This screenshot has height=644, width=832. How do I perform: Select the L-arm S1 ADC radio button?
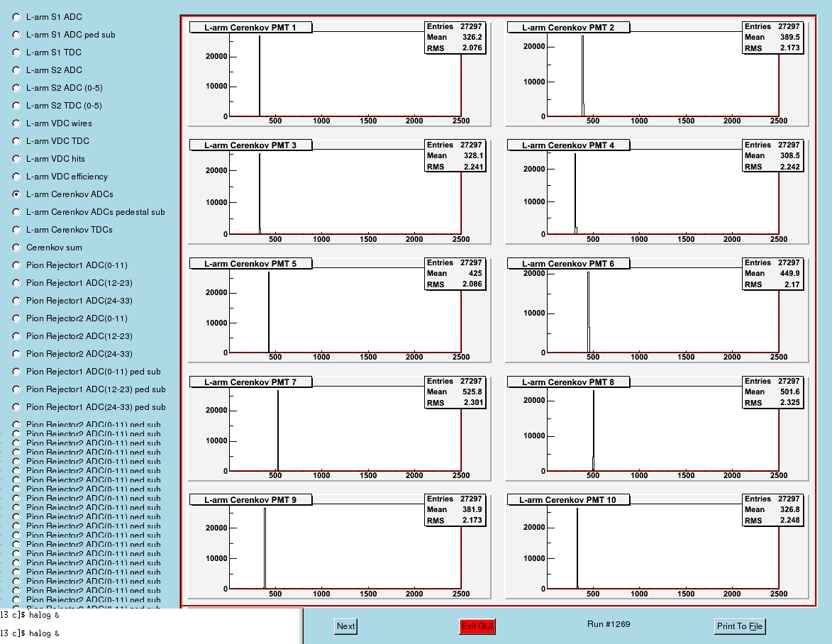pyautogui.click(x=16, y=17)
